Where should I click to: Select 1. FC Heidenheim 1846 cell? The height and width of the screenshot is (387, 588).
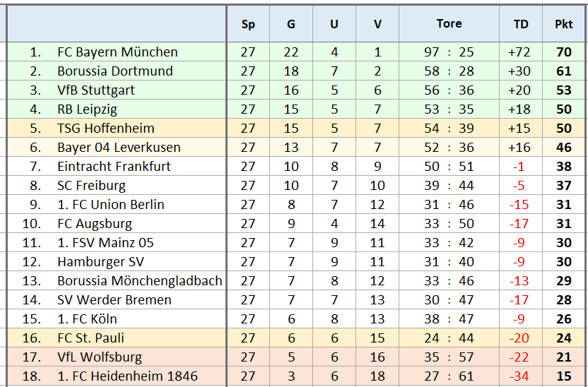127,376
